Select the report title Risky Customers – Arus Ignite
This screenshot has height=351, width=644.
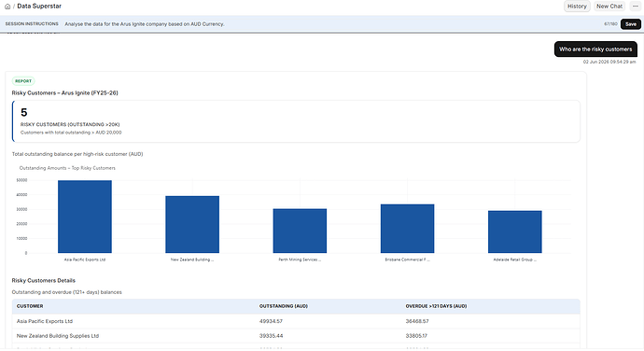(65, 93)
